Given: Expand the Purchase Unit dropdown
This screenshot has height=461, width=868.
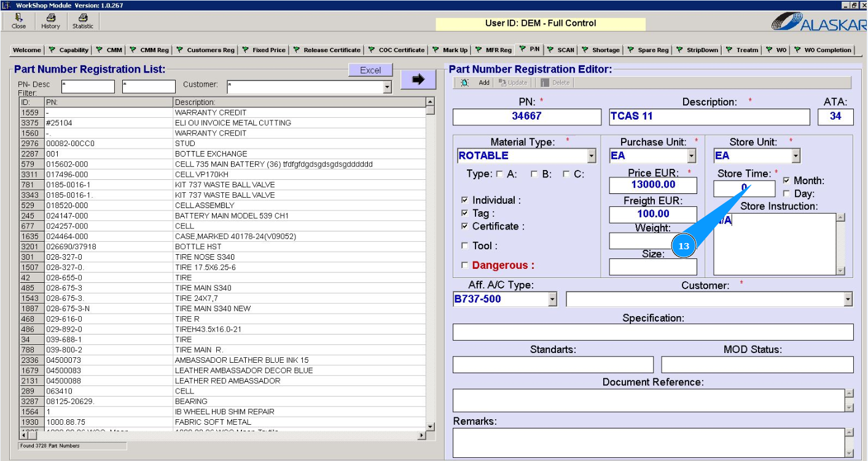Looking at the screenshot, I should [692, 156].
